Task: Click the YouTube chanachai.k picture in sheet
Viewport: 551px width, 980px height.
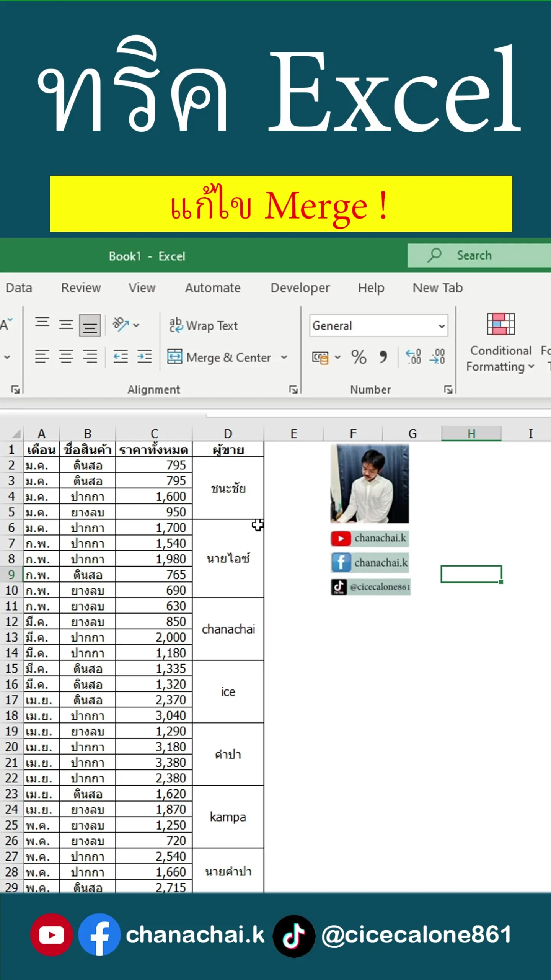Action: pyautogui.click(x=370, y=538)
